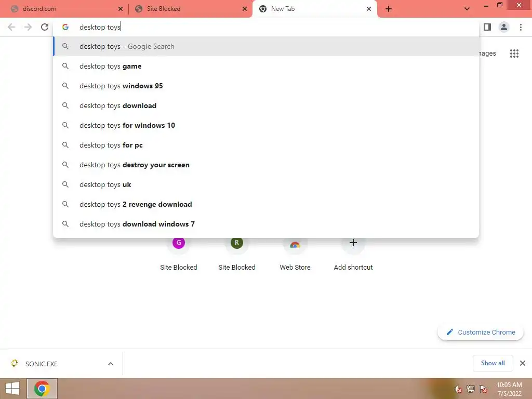
Task: Open the Windows Start button
Action: coord(12,389)
